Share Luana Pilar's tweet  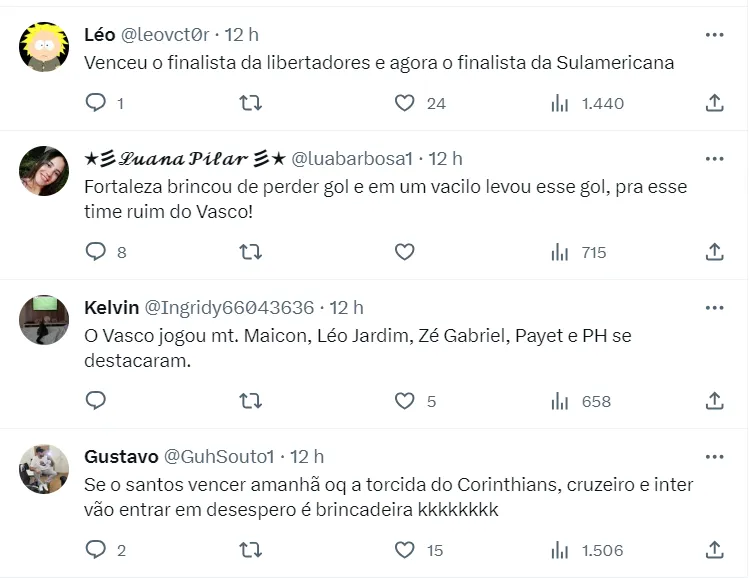click(x=714, y=252)
